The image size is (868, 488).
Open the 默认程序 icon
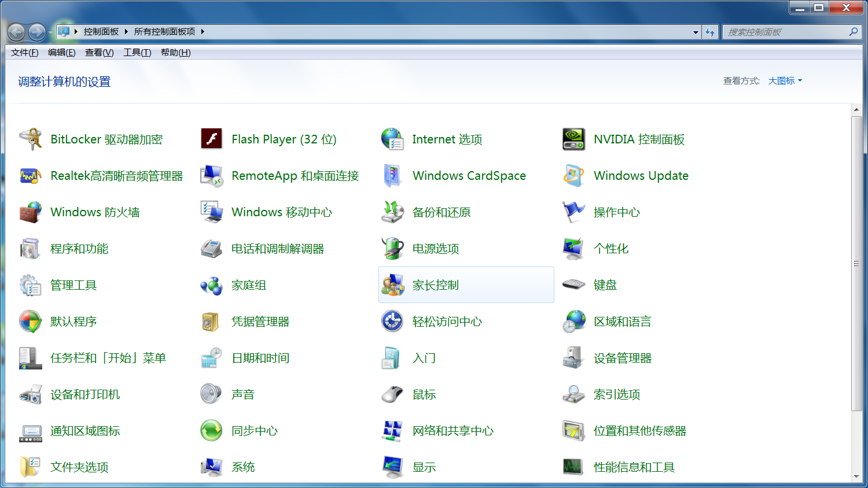click(x=30, y=321)
